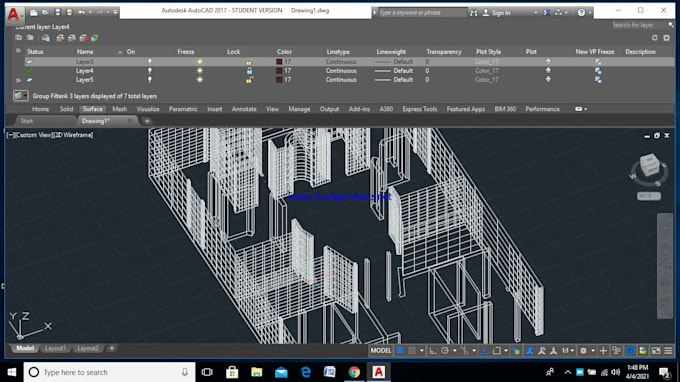Click the color swatch for Layer4
The image size is (680, 382).
279,71
